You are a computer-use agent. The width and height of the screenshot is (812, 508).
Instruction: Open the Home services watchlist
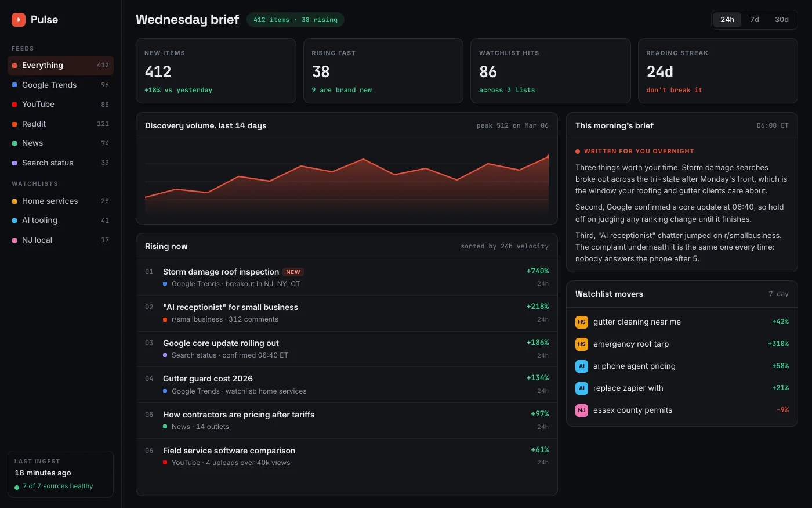pos(60,201)
